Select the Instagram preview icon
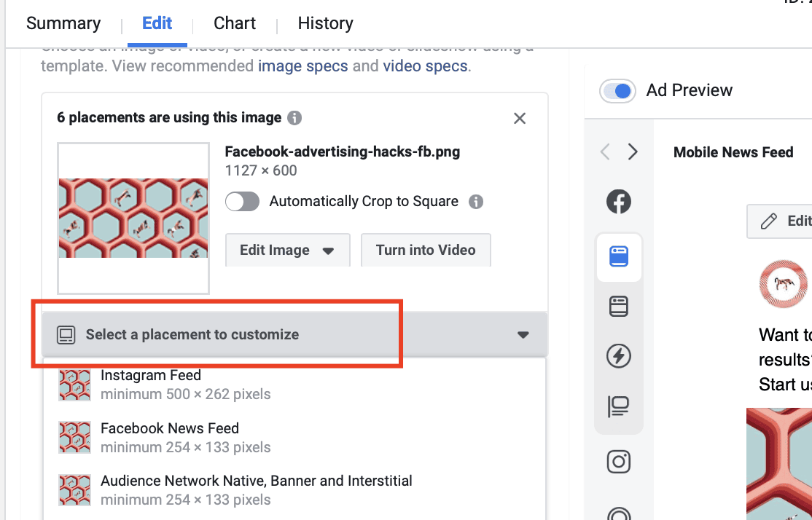812x520 pixels. 619,462
